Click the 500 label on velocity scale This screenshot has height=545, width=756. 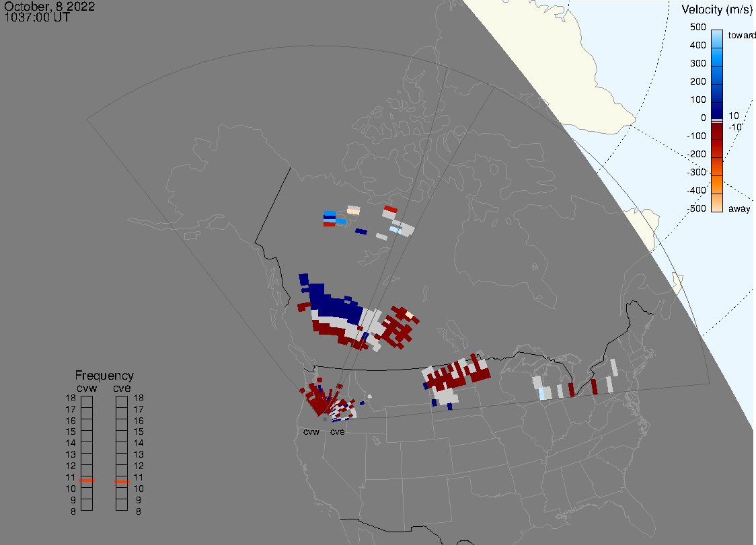(697, 27)
